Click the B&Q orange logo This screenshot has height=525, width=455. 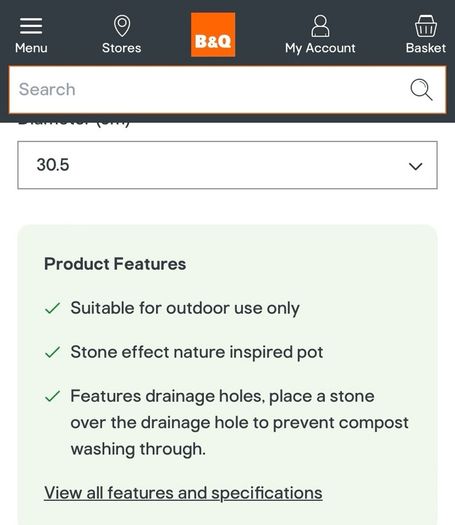tap(213, 34)
